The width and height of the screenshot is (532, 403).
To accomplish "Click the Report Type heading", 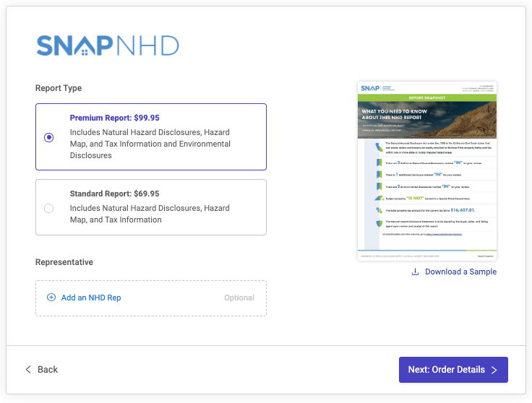I will [x=59, y=88].
